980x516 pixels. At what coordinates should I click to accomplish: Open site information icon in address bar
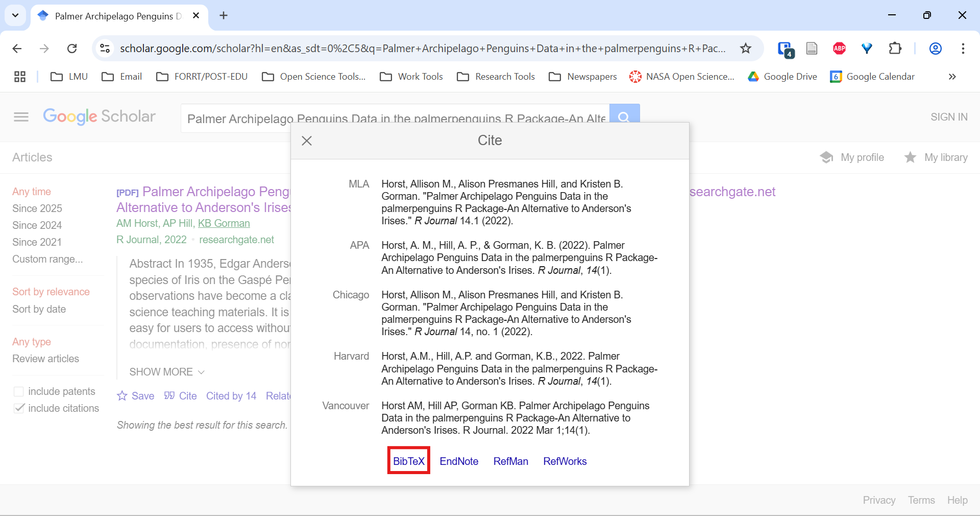105,49
